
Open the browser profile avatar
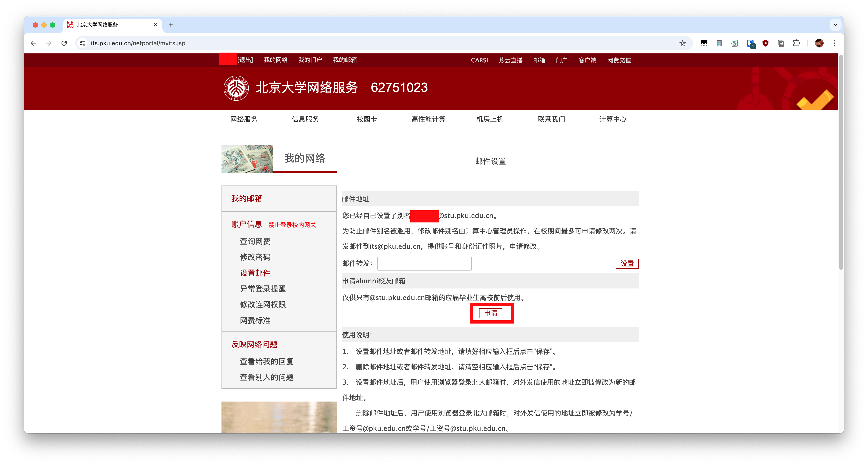[x=820, y=43]
